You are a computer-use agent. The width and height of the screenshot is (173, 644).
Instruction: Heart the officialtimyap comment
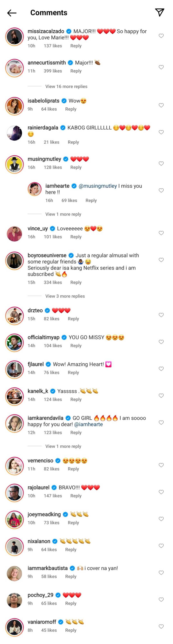(161, 342)
